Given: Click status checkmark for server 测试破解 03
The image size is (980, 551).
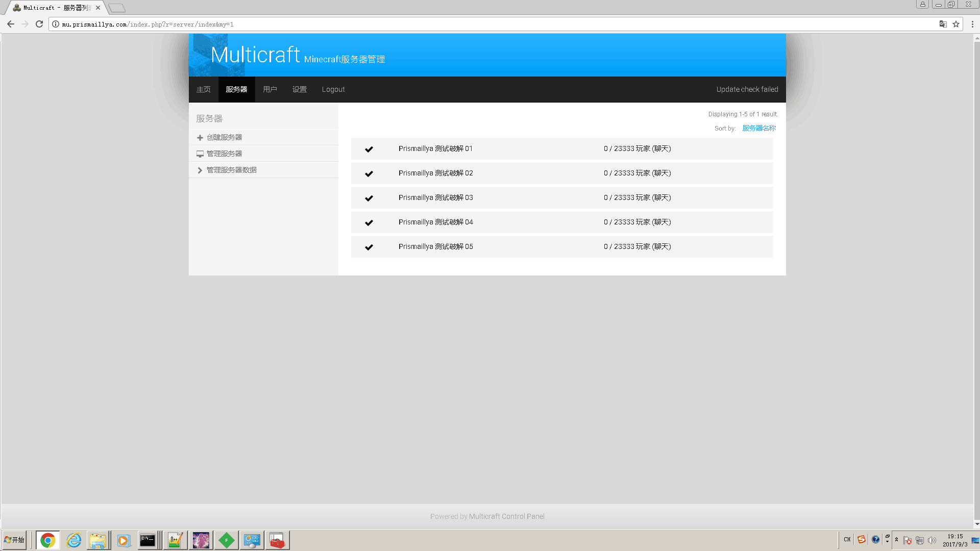Looking at the screenshot, I should click(369, 198).
